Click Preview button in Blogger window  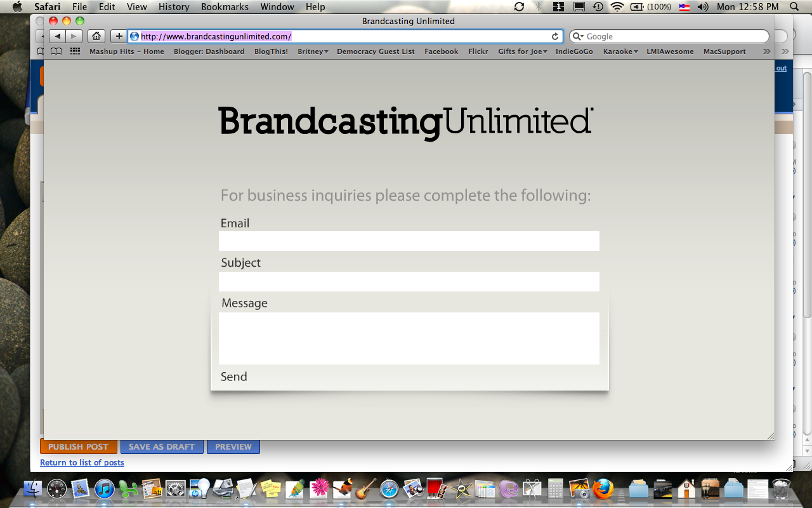click(x=233, y=446)
